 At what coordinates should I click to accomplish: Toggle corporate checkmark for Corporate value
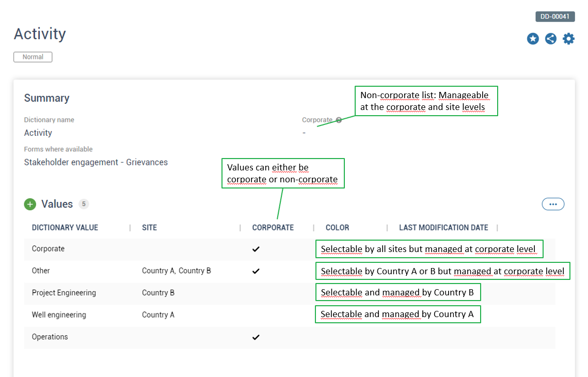click(256, 249)
